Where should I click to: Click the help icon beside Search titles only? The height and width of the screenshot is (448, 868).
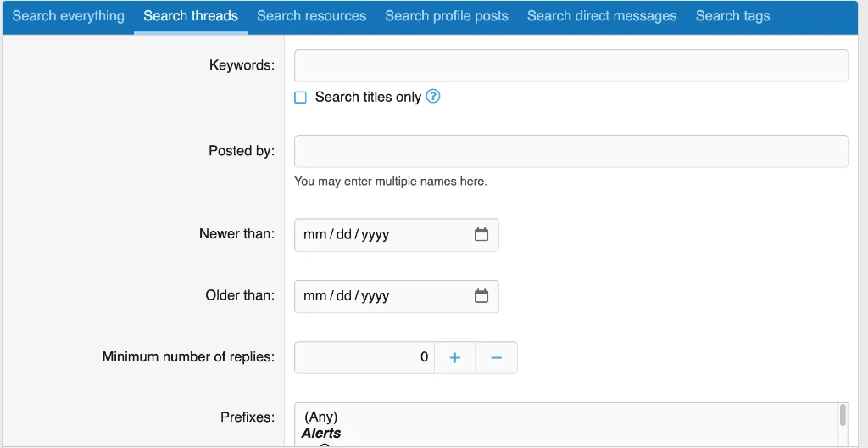[433, 97]
